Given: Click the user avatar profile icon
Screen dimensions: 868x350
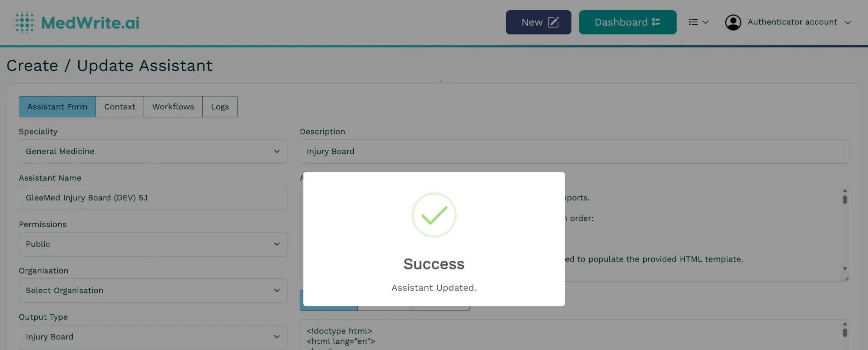Looking at the screenshot, I should click(733, 22).
